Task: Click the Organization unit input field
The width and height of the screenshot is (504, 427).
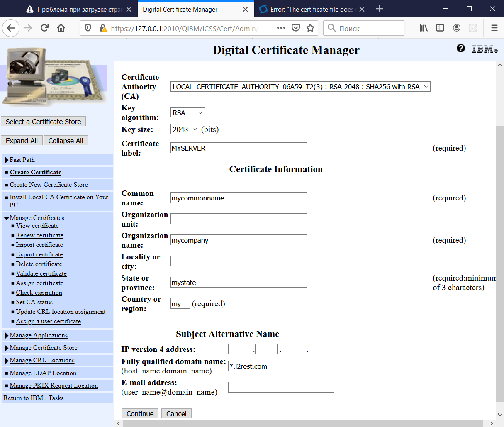Action: (x=239, y=219)
